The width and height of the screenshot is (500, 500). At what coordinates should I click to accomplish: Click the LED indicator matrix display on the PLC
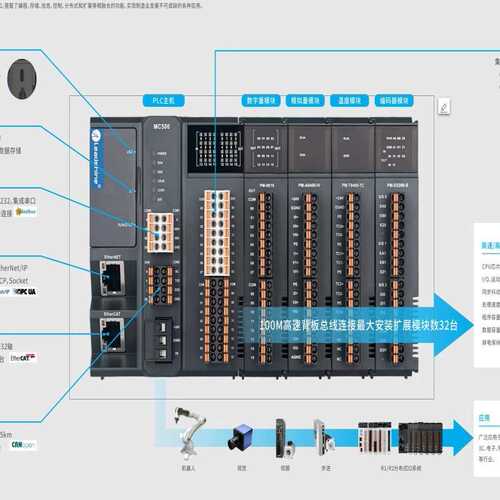coord(216,149)
